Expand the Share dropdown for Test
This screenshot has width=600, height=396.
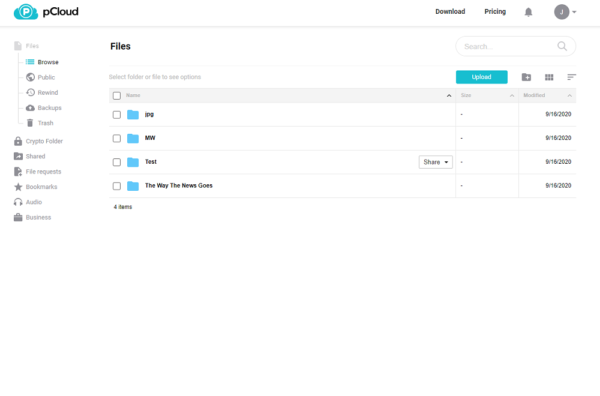pyautogui.click(x=435, y=162)
